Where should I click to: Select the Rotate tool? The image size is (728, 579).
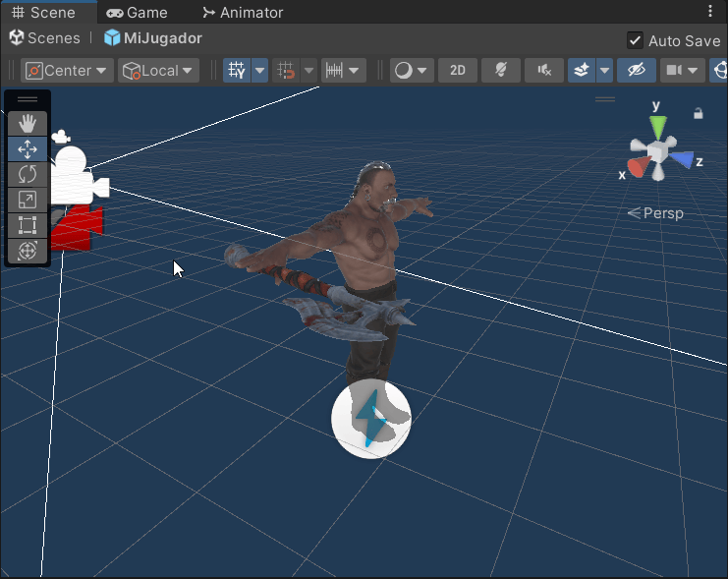[28, 175]
